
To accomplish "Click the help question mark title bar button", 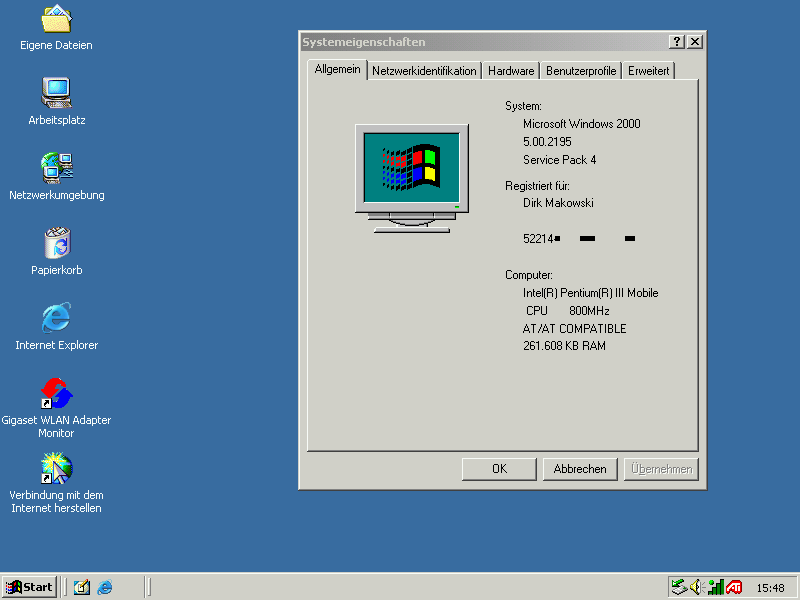I will click(x=677, y=42).
